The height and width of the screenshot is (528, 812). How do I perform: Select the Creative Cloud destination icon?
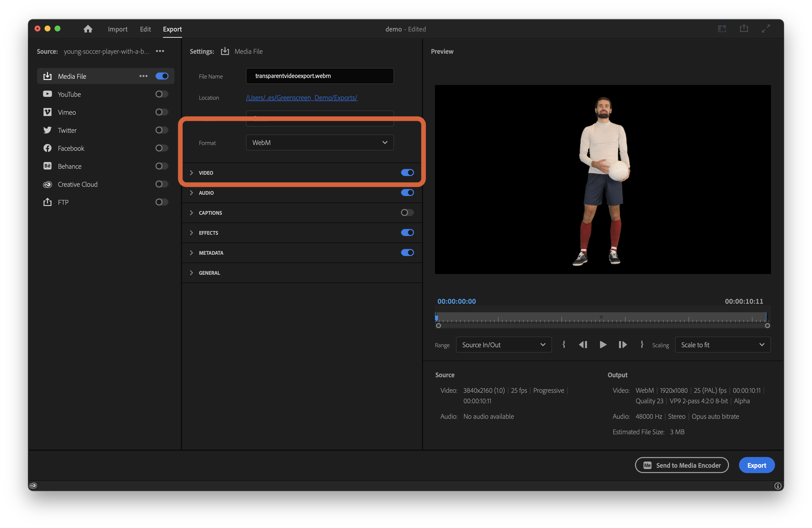click(x=47, y=184)
